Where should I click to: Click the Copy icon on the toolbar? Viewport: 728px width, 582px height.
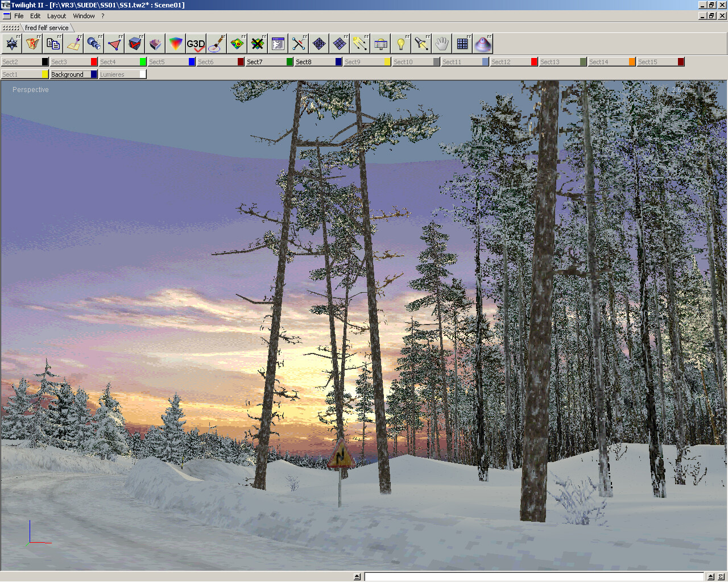(x=53, y=43)
